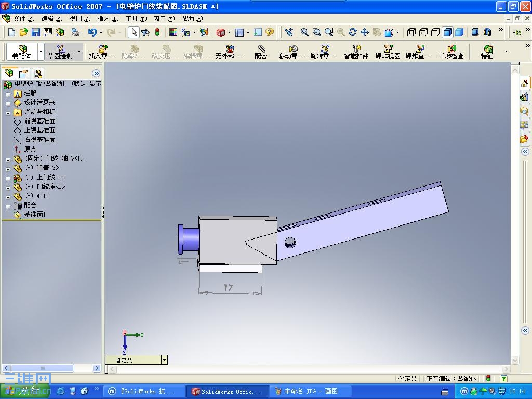The image size is (532, 399).
Task: Open the 装配体 toolbar dropdown arrow
Action: pos(41,51)
